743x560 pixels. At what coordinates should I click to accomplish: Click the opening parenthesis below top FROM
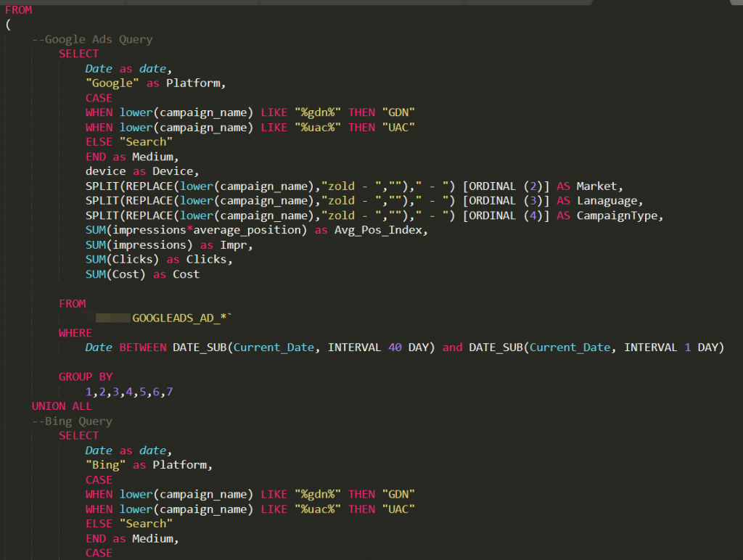[x=8, y=25]
